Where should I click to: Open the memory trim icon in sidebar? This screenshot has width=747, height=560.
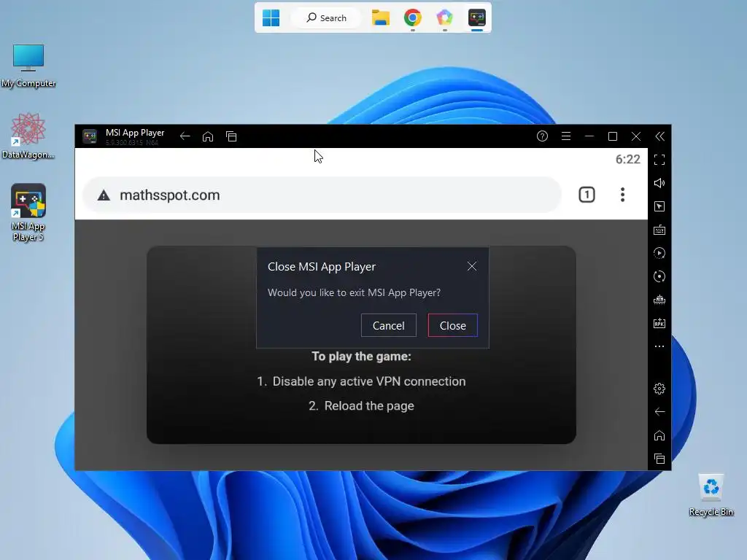pos(659,300)
